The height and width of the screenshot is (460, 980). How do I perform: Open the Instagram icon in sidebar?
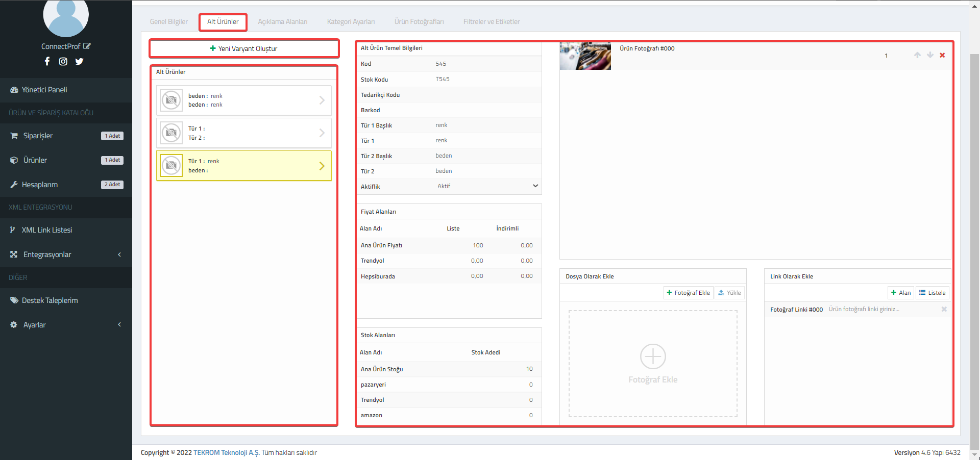tap(63, 61)
